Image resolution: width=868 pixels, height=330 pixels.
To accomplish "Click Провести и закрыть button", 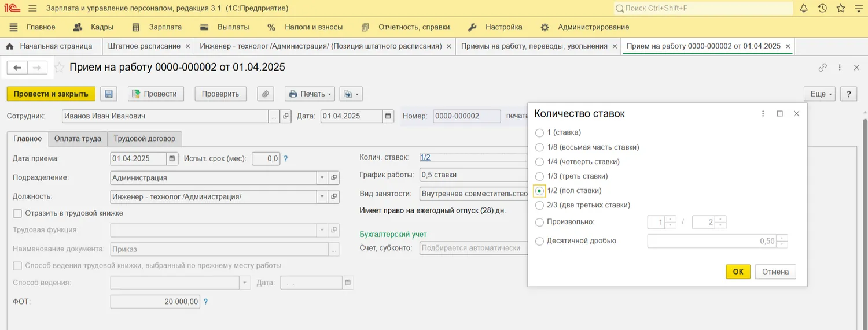I will 51,94.
